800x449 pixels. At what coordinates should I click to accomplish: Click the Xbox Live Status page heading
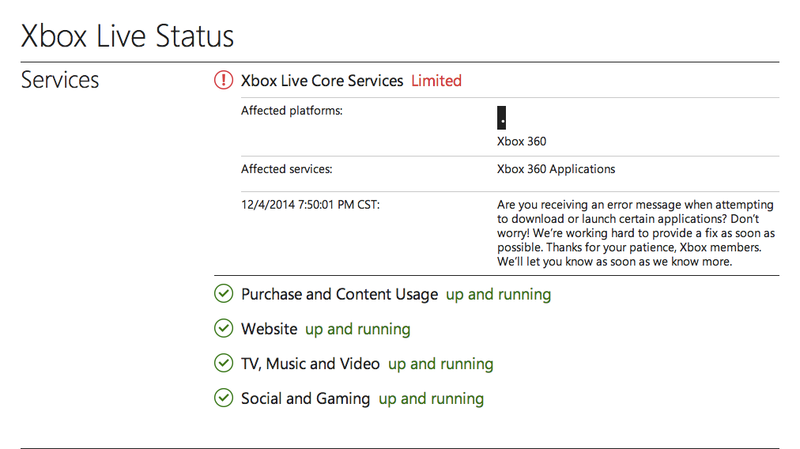coord(127,36)
